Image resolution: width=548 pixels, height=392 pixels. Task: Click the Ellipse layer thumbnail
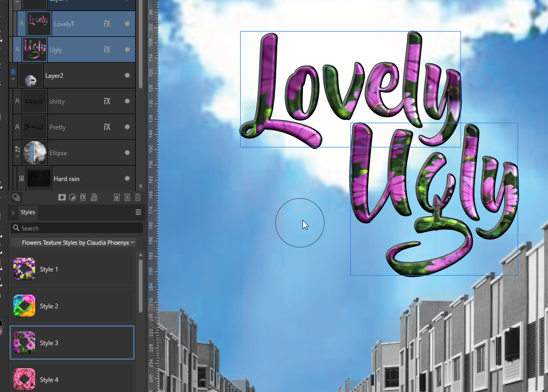(35, 153)
